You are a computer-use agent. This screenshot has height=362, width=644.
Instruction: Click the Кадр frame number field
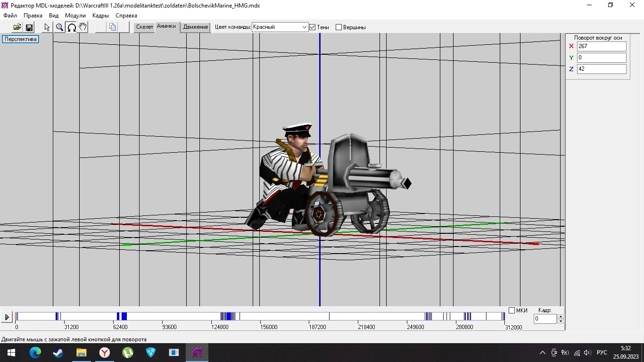(x=545, y=319)
